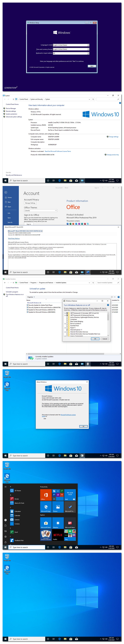Enable the Containers feature checkbox

67,319
